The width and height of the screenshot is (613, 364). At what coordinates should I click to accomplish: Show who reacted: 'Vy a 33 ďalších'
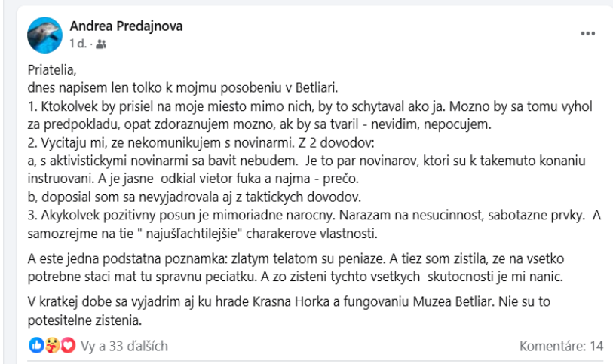pos(124,346)
